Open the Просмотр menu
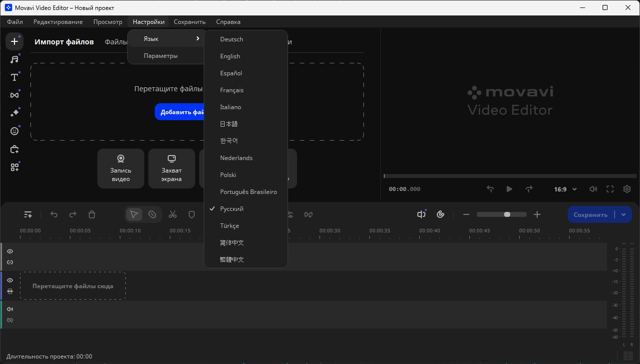The image size is (640, 364). pos(108,22)
